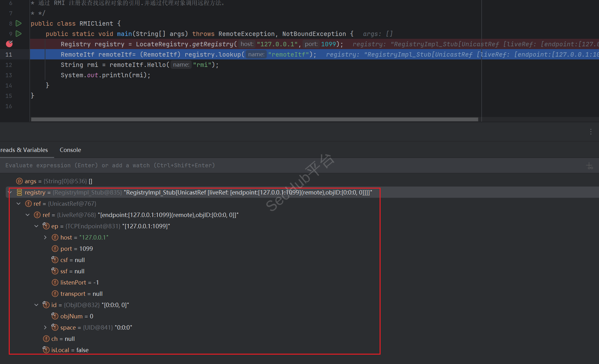Expand the space UID node
Image resolution: width=599 pixels, height=364 pixels.
pos(45,327)
